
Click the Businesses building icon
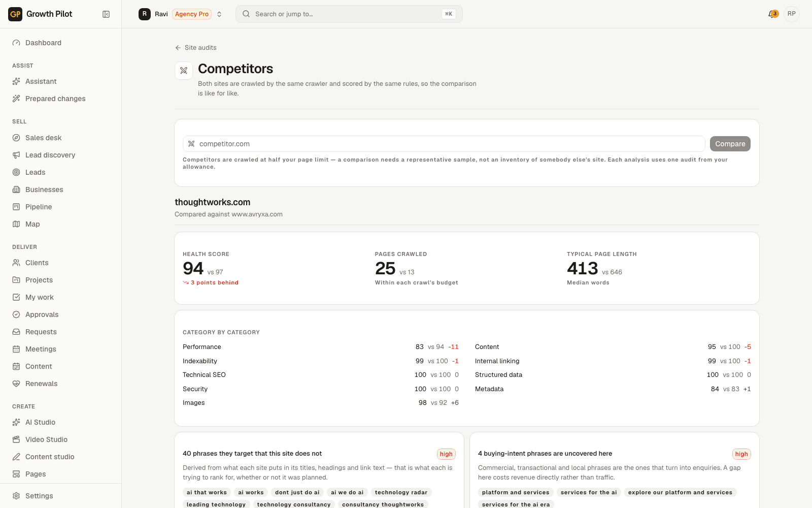(16, 189)
